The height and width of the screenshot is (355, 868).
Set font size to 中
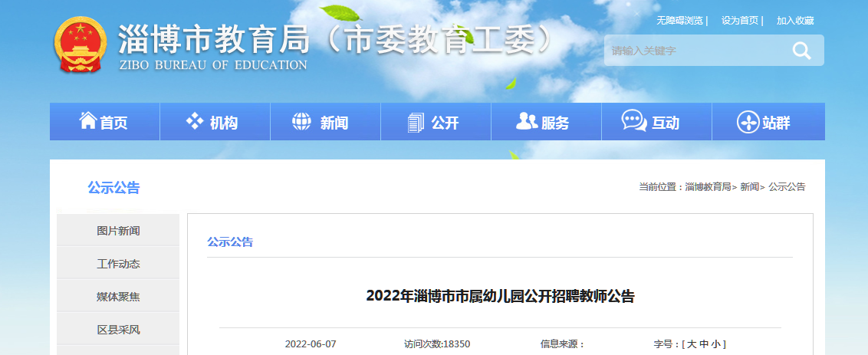pyautogui.click(x=704, y=344)
